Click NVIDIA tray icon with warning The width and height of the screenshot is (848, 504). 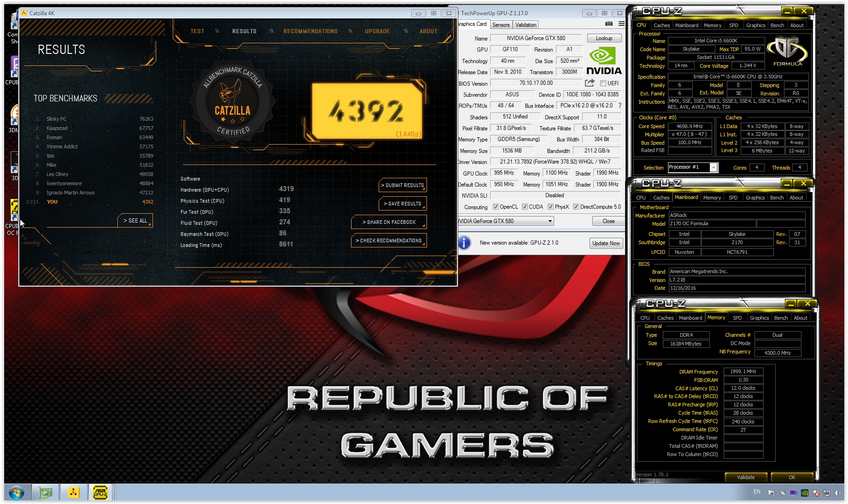tap(804, 492)
